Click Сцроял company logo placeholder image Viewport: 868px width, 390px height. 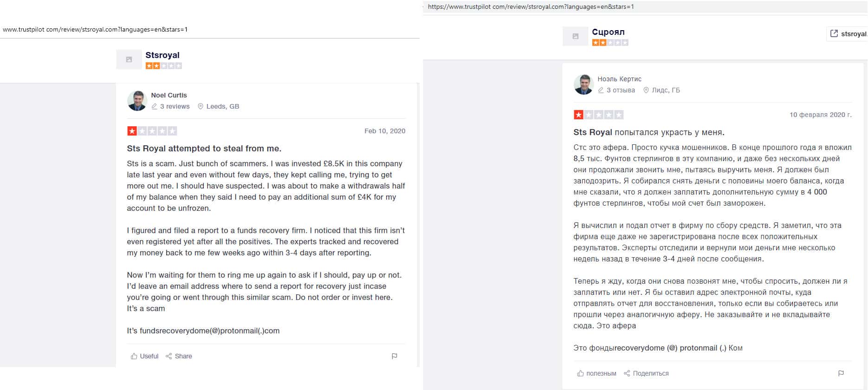[576, 36]
